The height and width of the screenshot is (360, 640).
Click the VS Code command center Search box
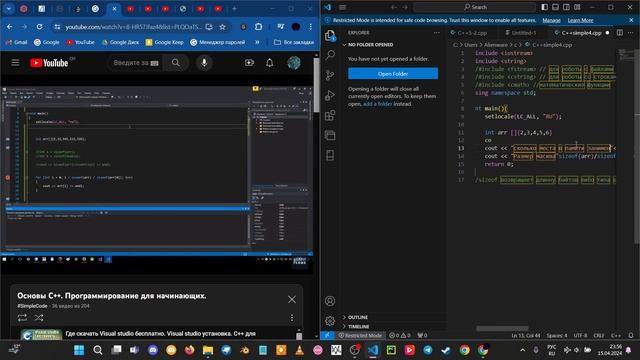[x=475, y=7]
